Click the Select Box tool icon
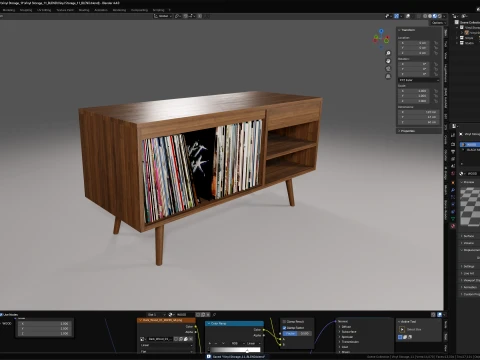This screenshot has height=360, width=480. pyautogui.click(x=402, y=329)
